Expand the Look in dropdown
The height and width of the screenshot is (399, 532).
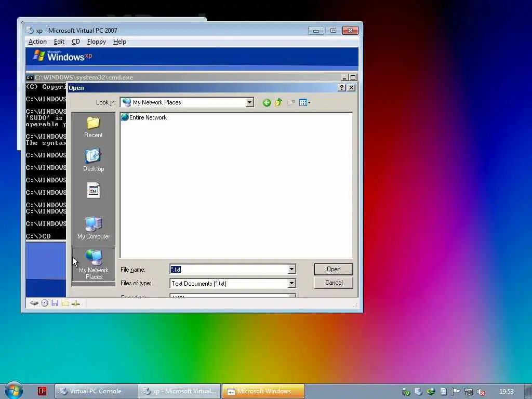(x=250, y=102)
